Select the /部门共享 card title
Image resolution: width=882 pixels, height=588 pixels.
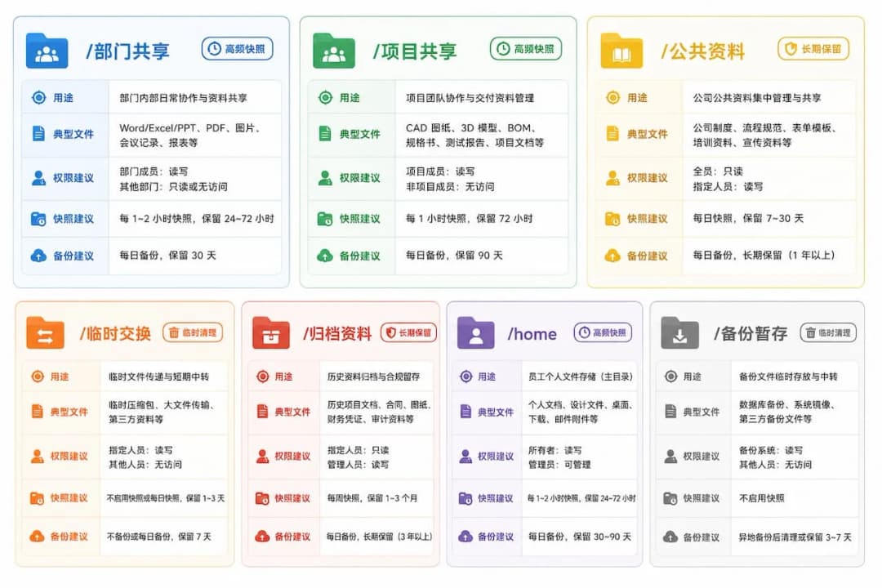pyautogui.click(x=127, y=51)
